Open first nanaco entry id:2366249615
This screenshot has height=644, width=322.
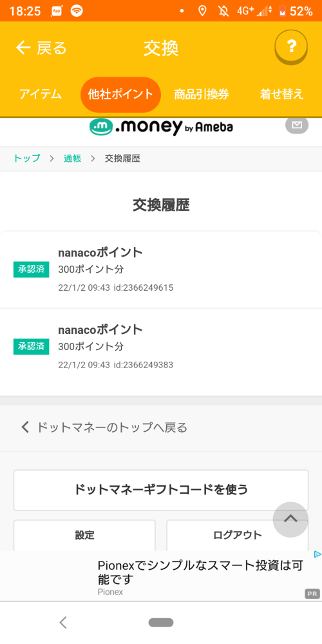[x=161, y=269]
